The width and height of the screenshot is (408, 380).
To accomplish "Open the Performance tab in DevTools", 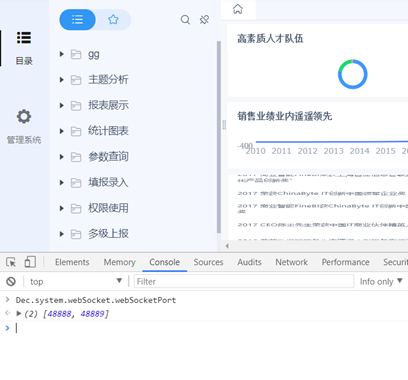I will point(345,262).
